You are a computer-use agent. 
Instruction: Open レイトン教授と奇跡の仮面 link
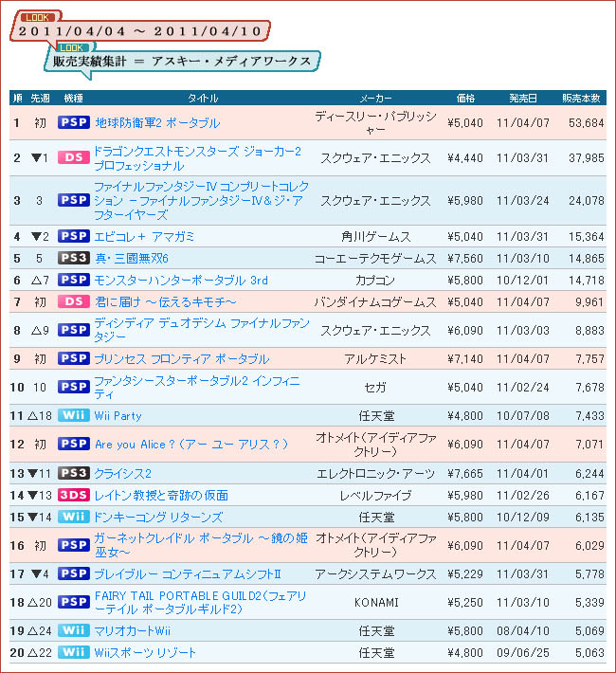[161, 496]
